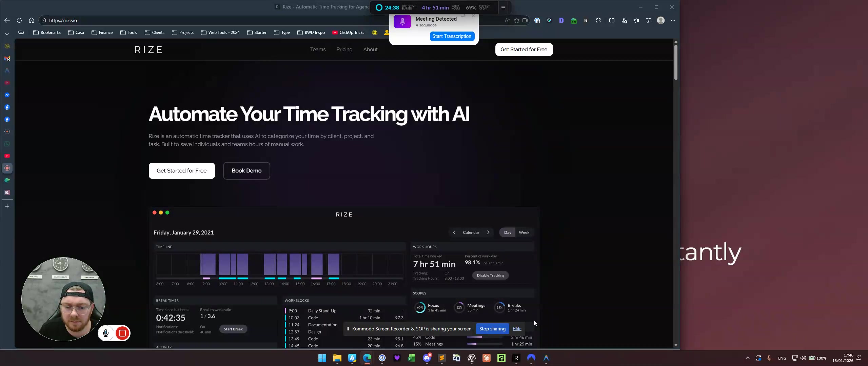Viewport: 868px width, 366px height.
Task: Open Pricing page in navigation
Action: point(344,49)
